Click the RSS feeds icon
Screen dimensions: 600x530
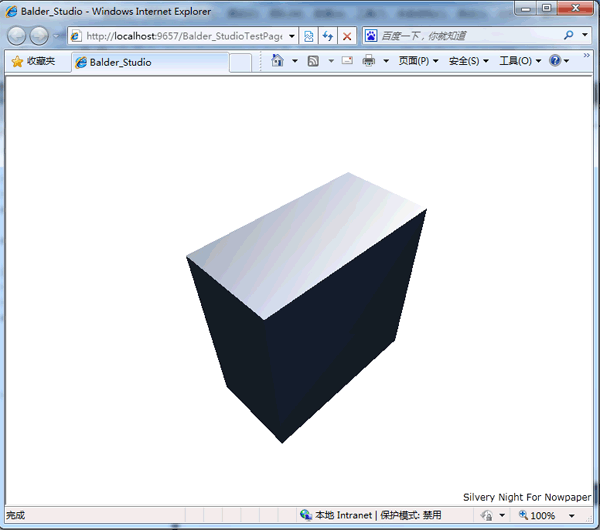[313, 61]
